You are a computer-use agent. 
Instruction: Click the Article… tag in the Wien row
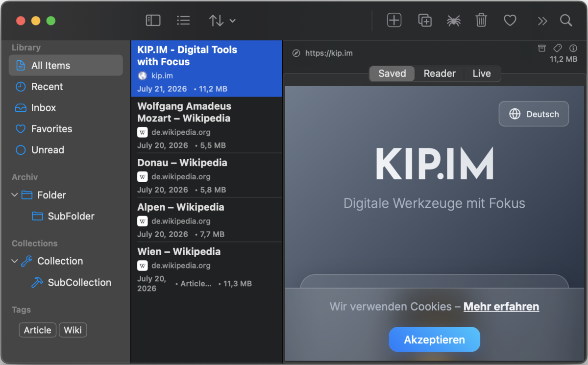tap(196, 284)
